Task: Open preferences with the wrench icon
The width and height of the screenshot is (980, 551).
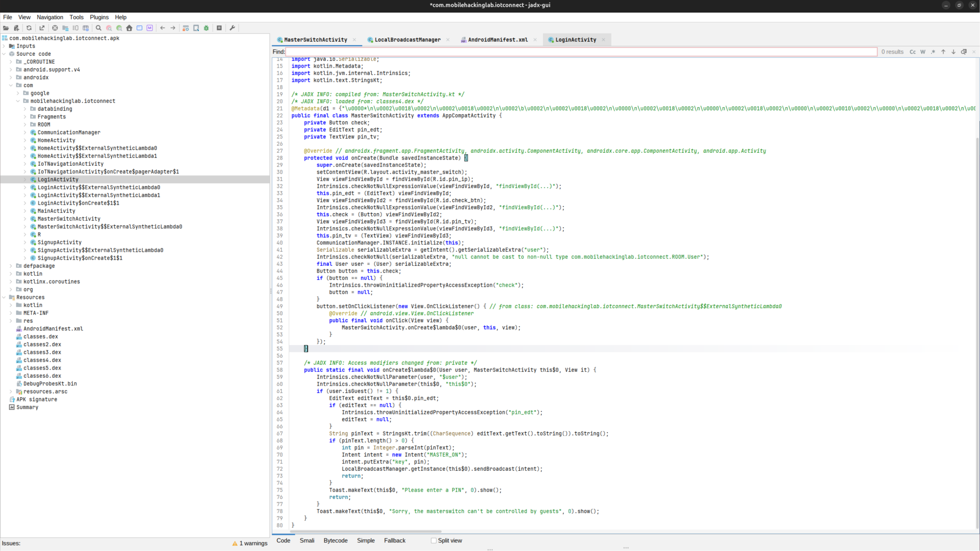Action: 232,28
